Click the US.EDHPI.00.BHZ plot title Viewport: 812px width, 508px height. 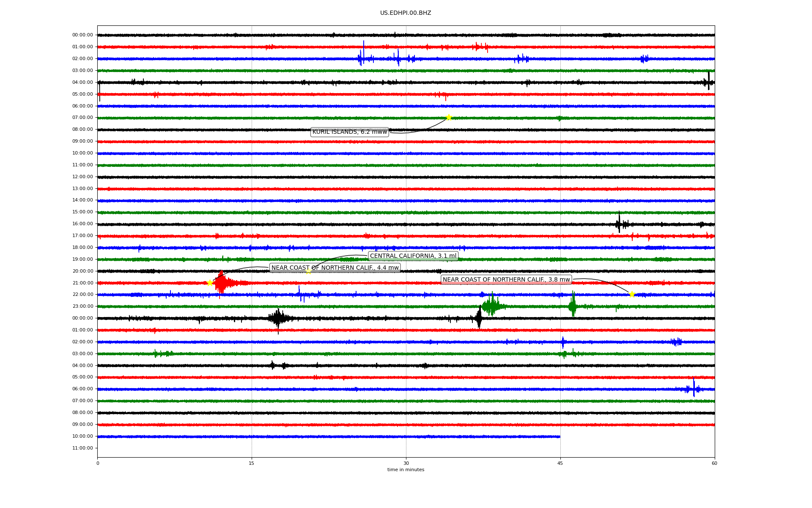[406, 13]
